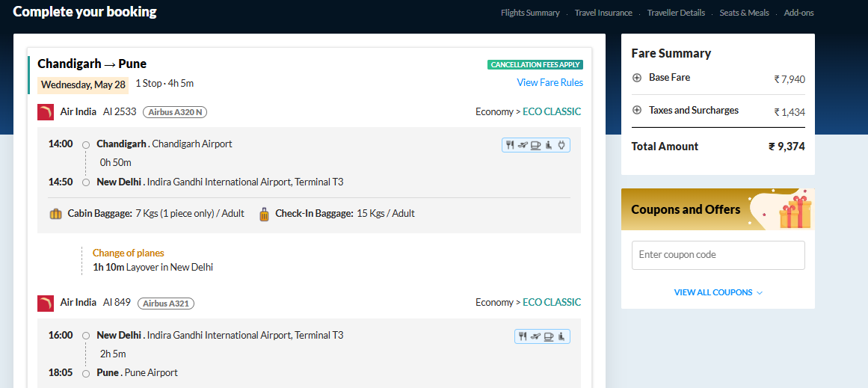The height and width of the screenshot is (388, 868).
Task: Click Air India logo for flight AI 2533
Action: pyautogui.click(x=46, y=112)
